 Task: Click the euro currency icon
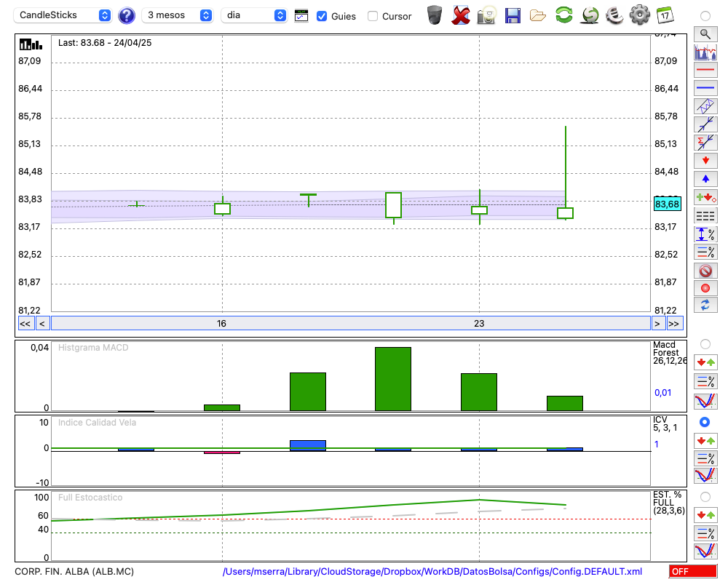click(614, 15)
